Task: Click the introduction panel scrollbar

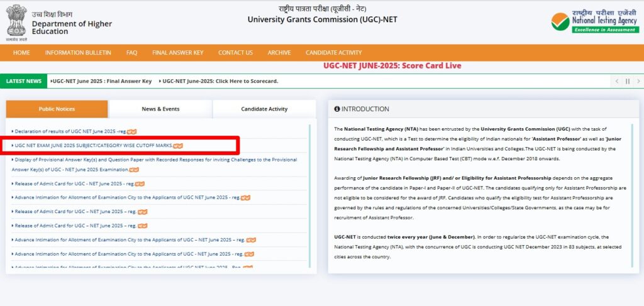Action: pos(633,195)
